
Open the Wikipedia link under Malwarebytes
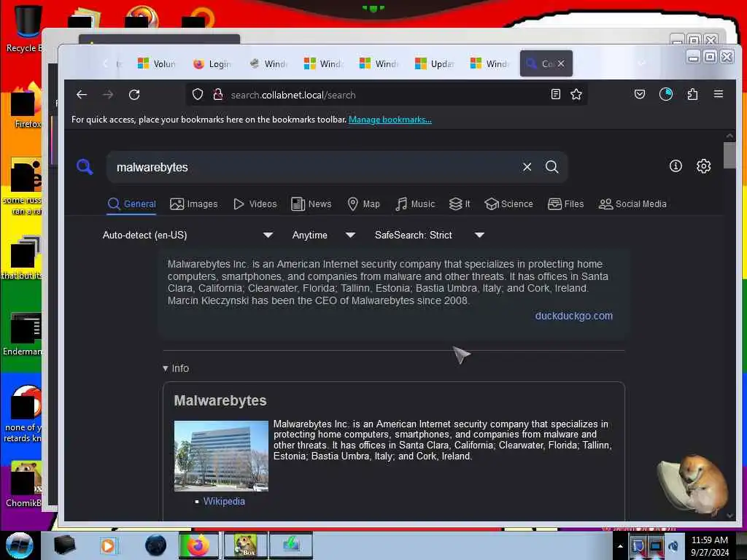224,501
